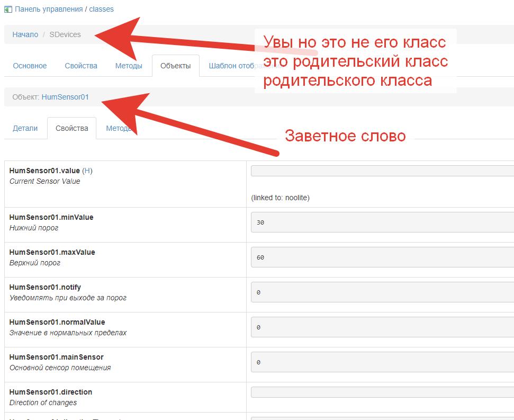
Task: Click 'Уведомлять при выходе за порог' description
Action: point(68,298)
